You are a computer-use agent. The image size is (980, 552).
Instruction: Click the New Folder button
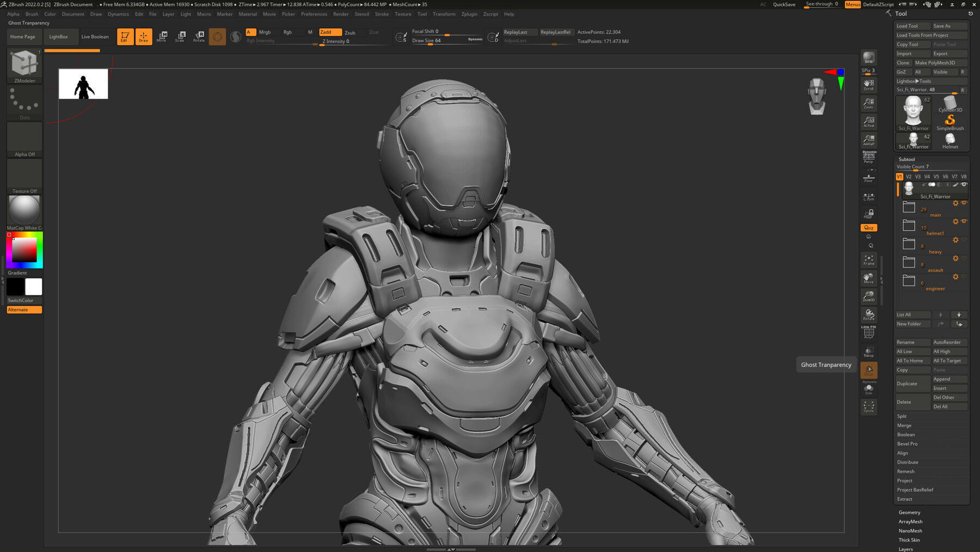tap(913, 324)
